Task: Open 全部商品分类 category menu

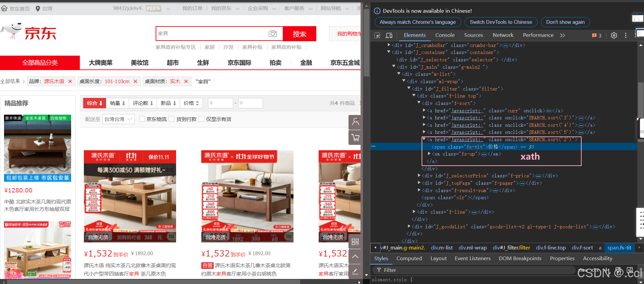Action: pyautogui.click(x=40, y=63)
